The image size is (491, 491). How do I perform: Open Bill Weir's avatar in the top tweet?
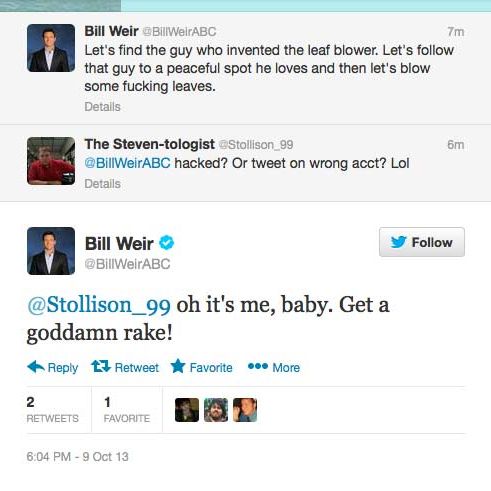(x=51, y=48)
